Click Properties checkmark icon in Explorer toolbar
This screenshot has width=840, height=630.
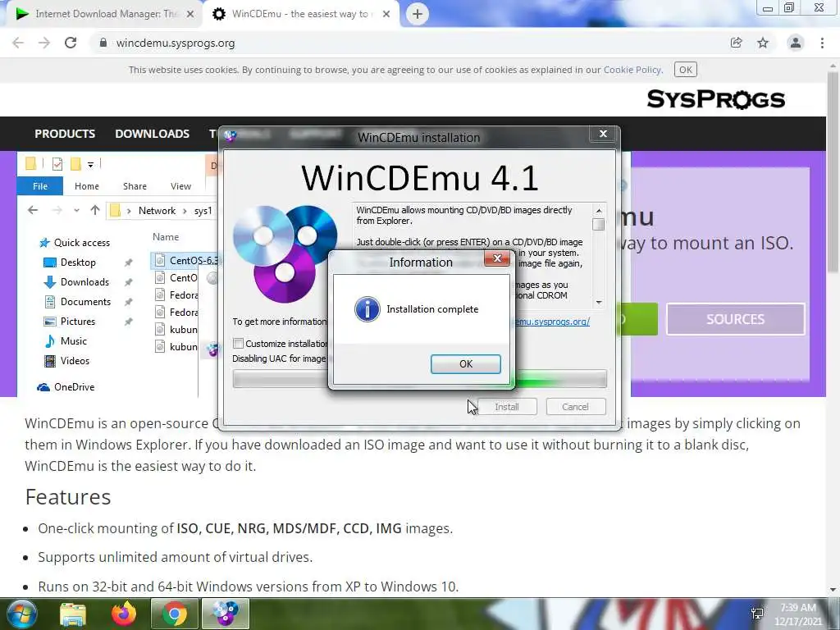tap(57, 164)
